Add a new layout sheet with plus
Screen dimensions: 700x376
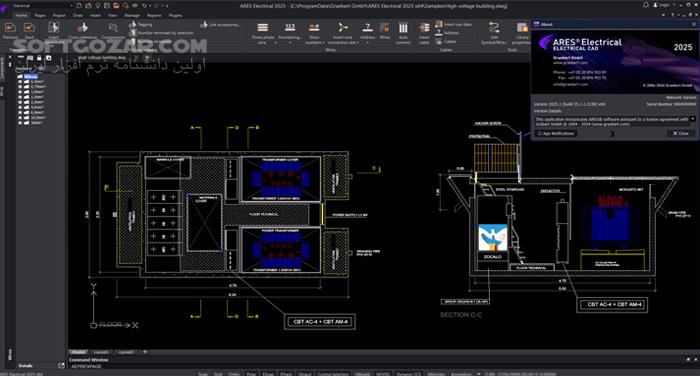point(144,352)
